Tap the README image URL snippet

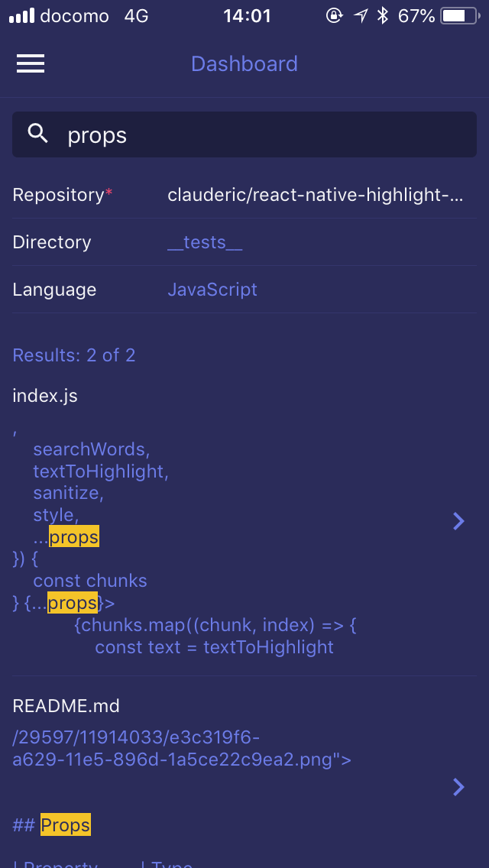[x=182, y=749]
